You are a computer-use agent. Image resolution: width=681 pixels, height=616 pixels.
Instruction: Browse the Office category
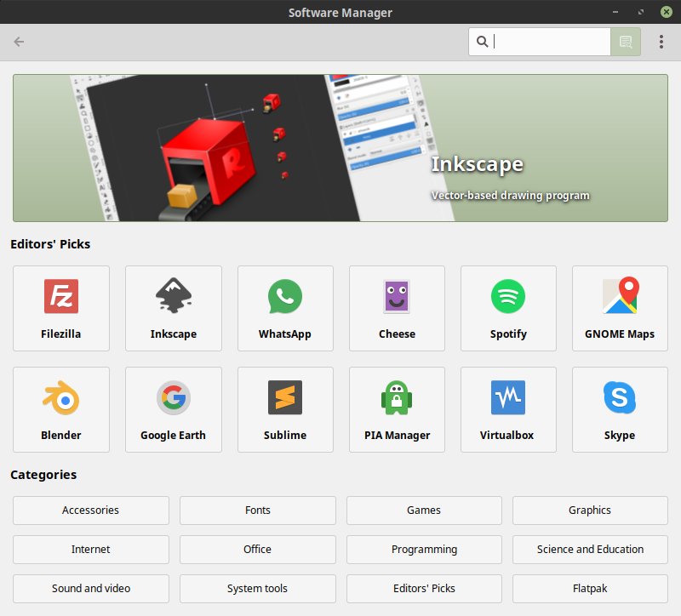(x=258, y=550)
